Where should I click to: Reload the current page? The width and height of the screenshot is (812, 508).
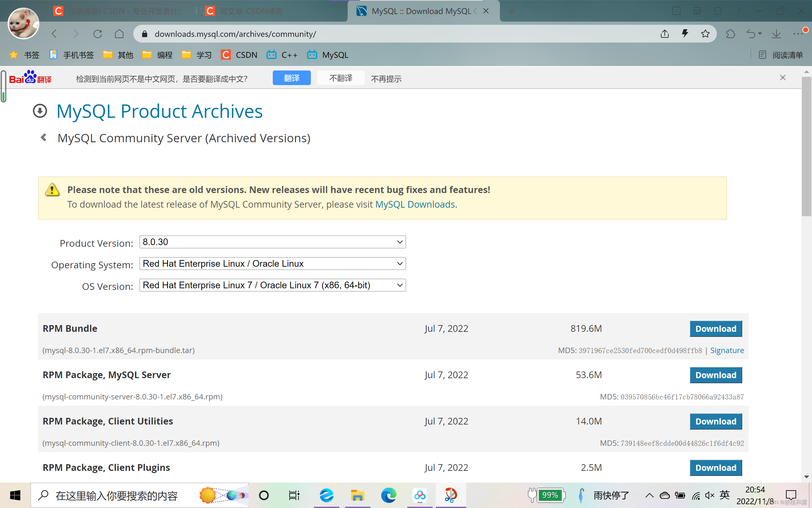click(x=98, y=34)
